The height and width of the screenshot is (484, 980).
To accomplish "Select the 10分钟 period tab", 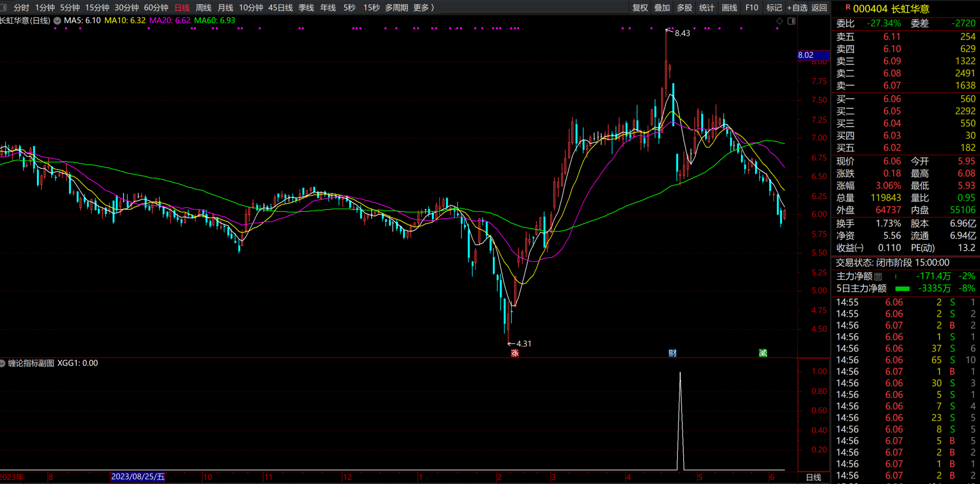I will pos(251,8).
